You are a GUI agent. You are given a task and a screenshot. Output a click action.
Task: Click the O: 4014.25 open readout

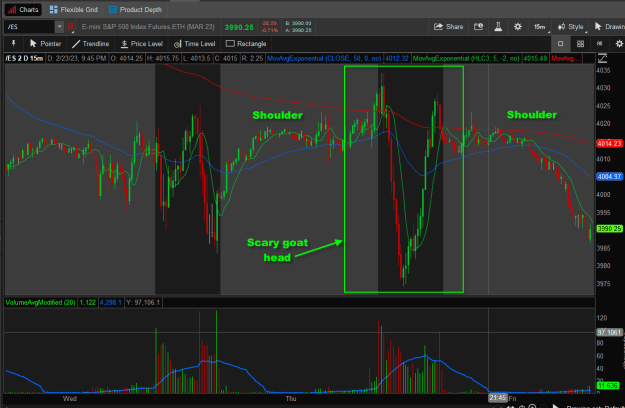127,59
